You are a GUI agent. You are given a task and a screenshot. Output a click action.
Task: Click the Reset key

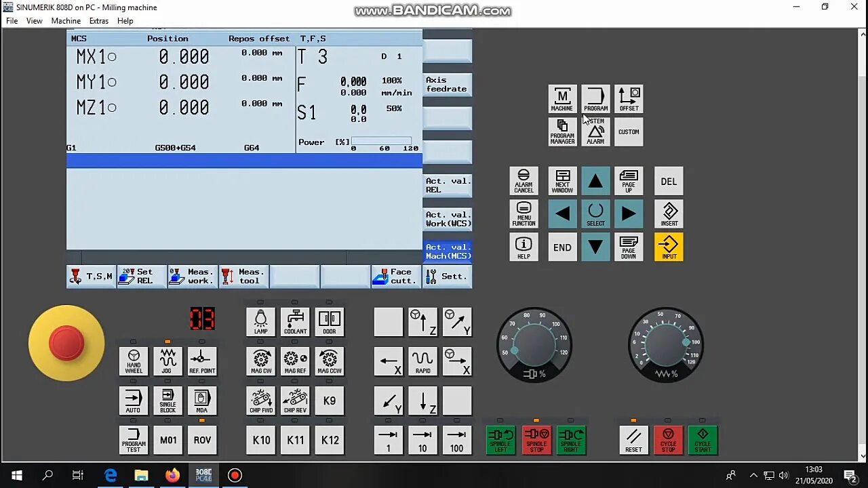click(633, 440)
